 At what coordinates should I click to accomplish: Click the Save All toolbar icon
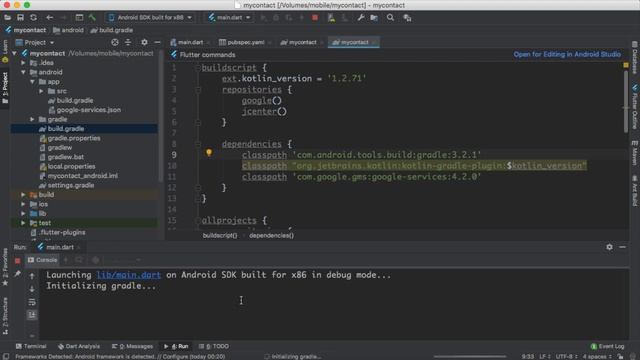[x=20, y=18]
